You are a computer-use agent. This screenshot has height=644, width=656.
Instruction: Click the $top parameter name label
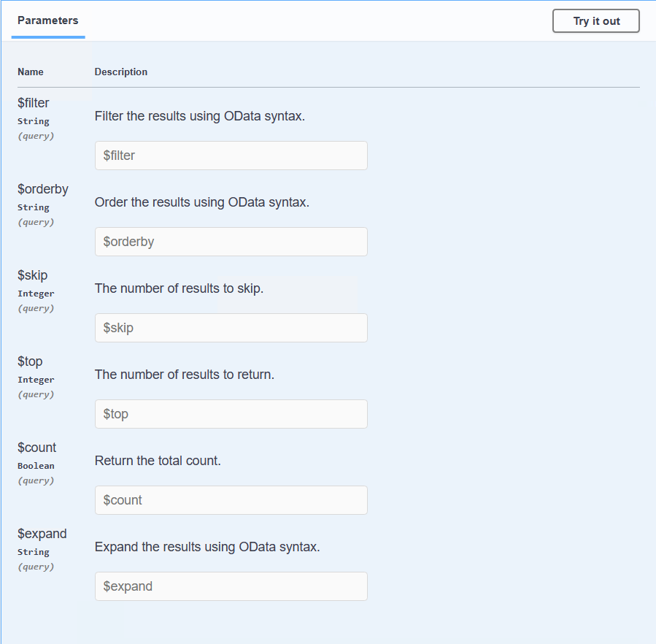tap(31, 361)
